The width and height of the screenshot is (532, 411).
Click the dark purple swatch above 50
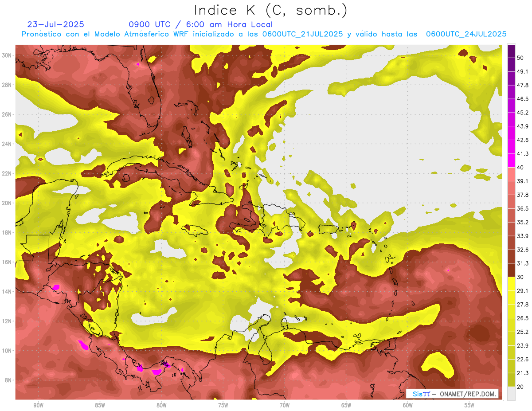(x=511, y=51)
